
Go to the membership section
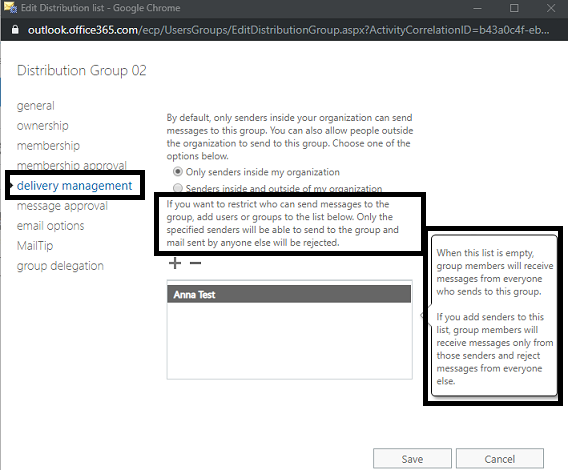(48, 146)
